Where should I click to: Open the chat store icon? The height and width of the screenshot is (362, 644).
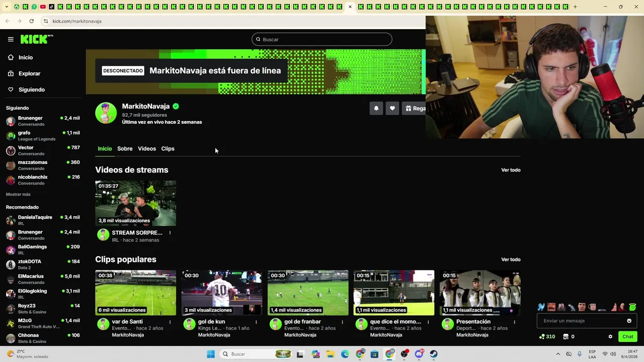click(566, 337)
